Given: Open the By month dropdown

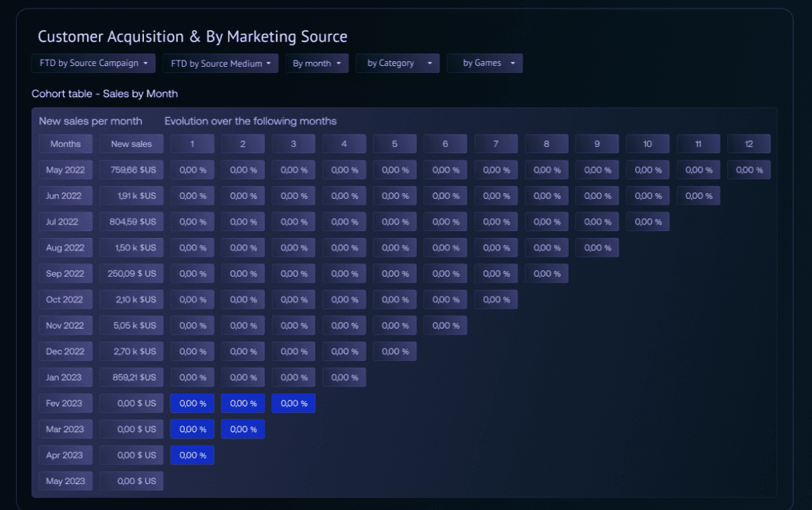Looking at the screenshot, I should tap(317, 63).
